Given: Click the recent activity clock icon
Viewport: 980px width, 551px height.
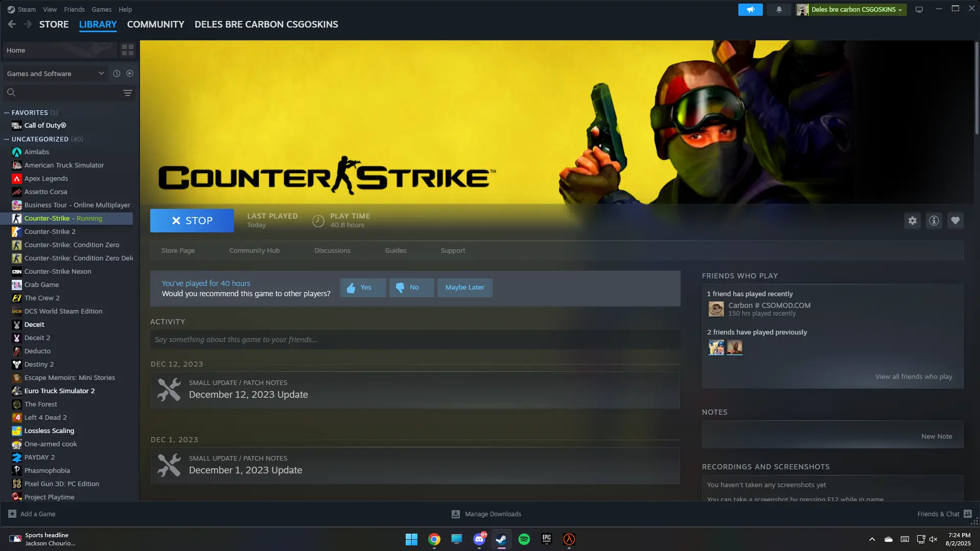Looking at the screenshot, I should [x=116, y=74].
